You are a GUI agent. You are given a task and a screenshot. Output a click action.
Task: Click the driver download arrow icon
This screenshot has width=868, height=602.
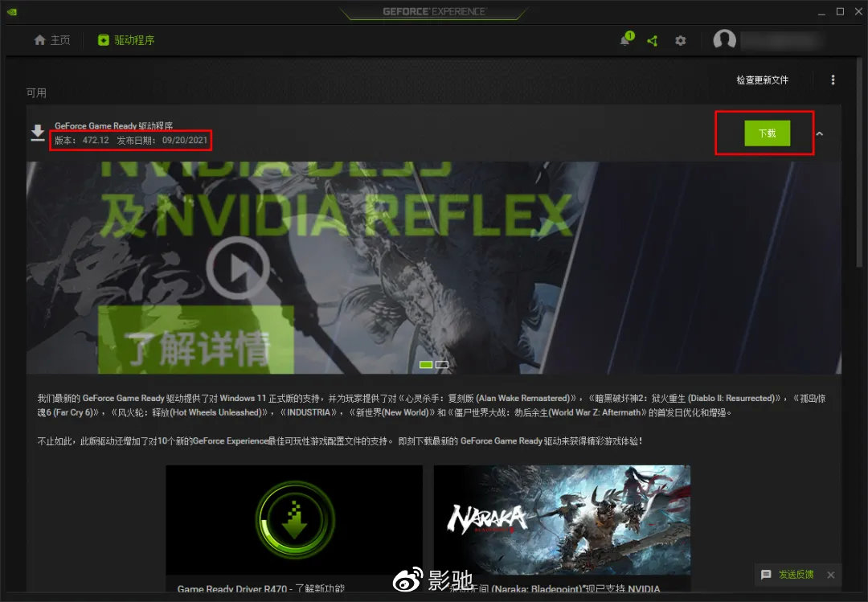(37, 133)
